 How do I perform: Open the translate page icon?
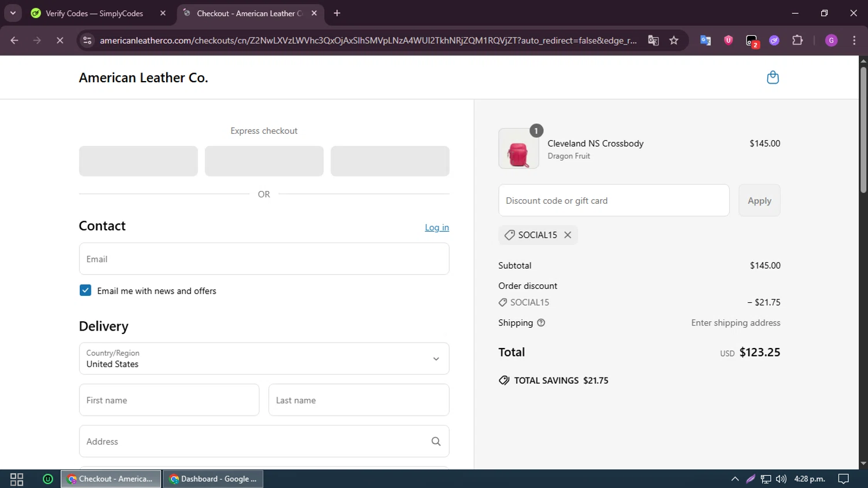pyautogui.click(x=653, y=41)
